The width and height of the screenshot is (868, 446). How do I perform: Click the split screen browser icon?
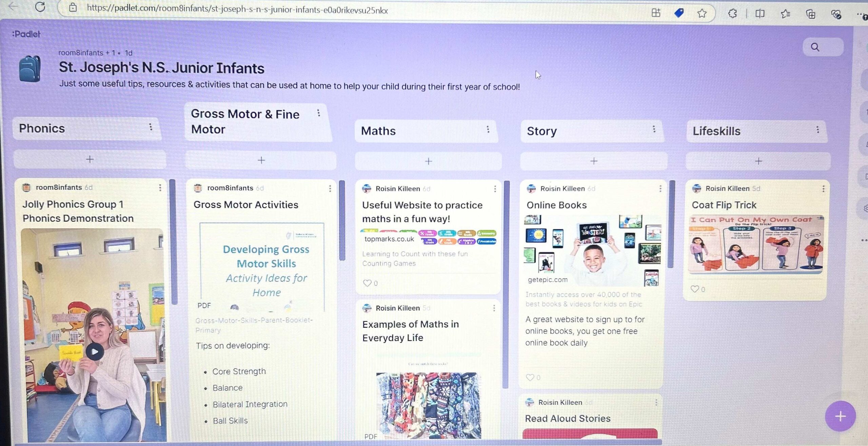click(760, 14)
